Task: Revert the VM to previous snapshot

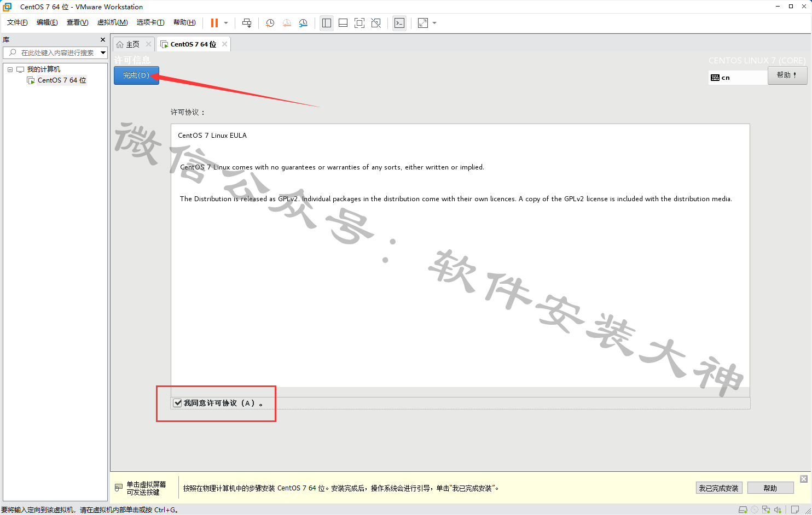Action: (x=287, y=23)
